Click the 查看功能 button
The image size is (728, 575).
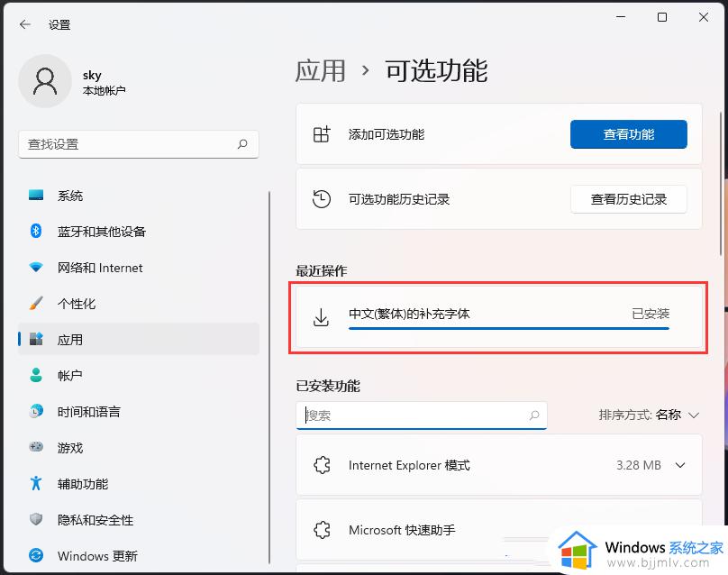coord(629,134)
